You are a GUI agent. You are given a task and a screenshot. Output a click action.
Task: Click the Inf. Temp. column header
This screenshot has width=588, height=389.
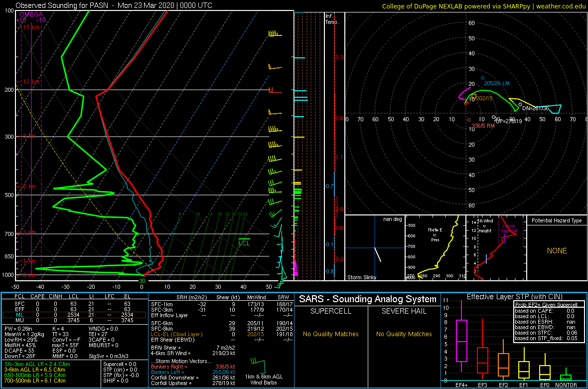332,19
